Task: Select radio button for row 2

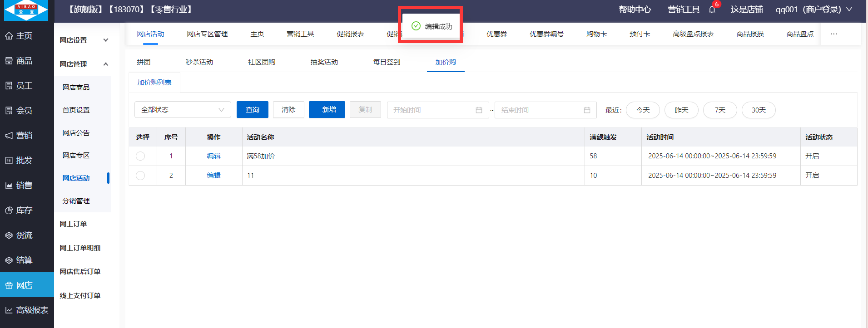Action: click(140, 176)
